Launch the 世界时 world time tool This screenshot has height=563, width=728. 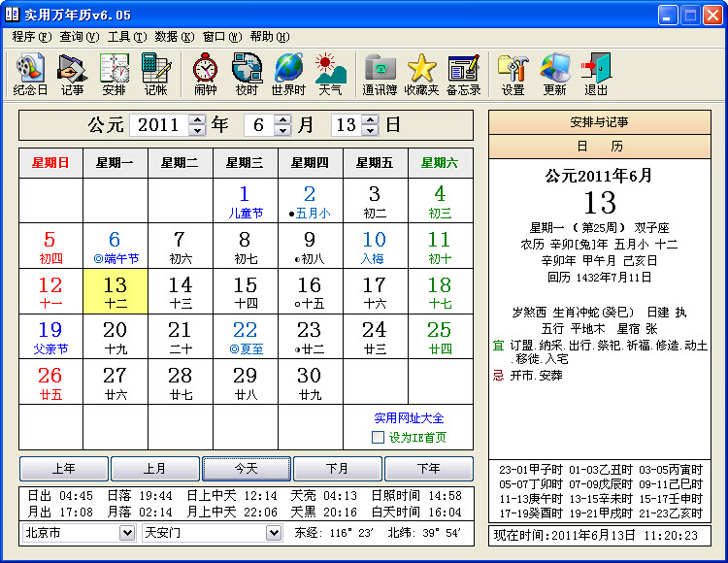coord(288,74)
